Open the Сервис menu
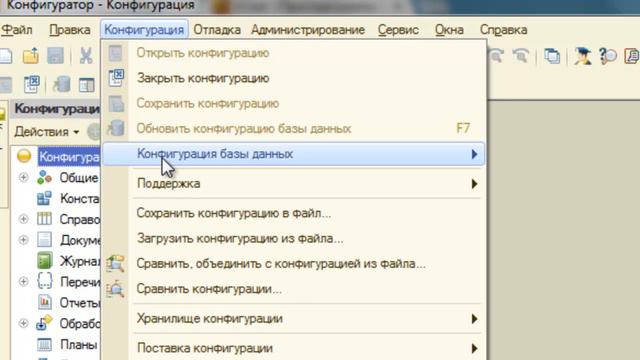This screenshot has height=360, width=640. (398, 30)
